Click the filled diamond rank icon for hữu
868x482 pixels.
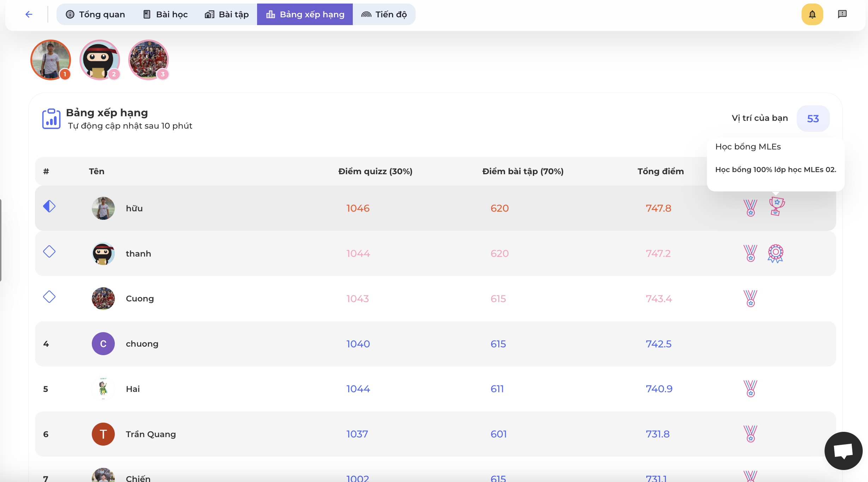(49, 206)
